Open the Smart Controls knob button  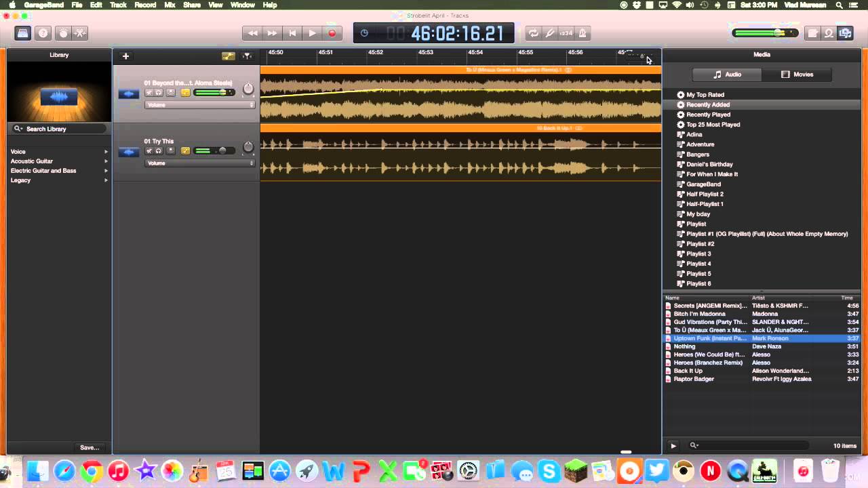point(63,33)
